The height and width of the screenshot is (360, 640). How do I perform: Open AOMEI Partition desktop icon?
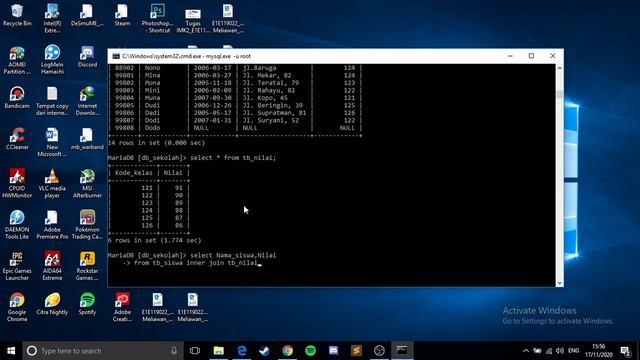click(17, 60)
